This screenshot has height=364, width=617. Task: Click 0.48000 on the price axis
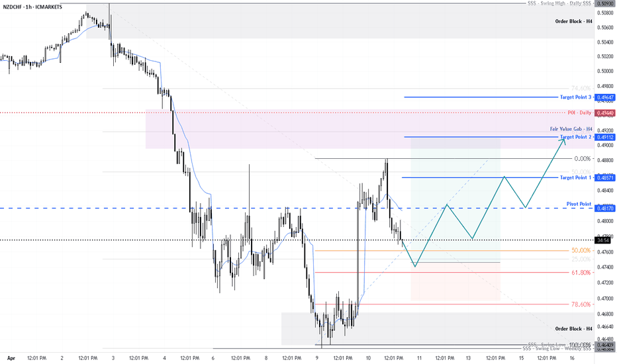[x=605, y=221]
